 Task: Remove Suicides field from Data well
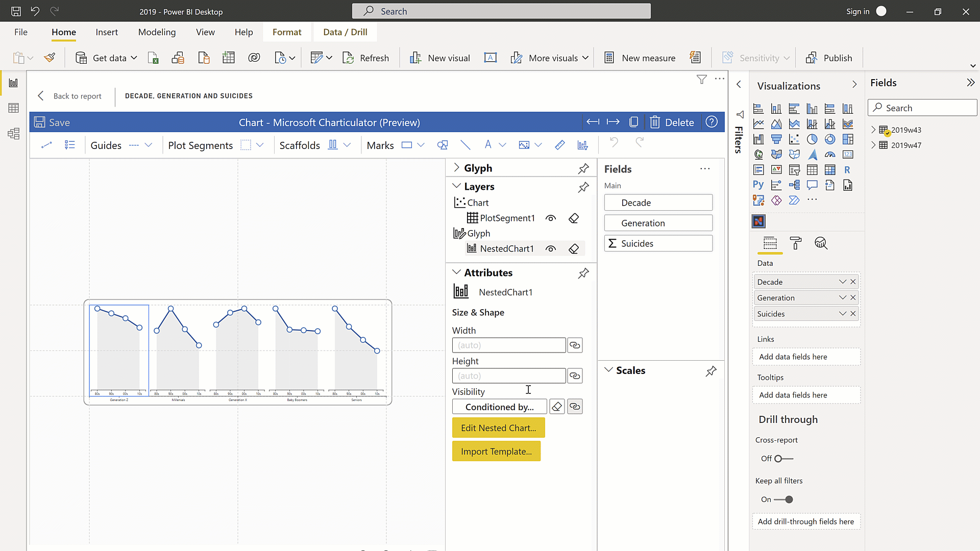(853, 314)
